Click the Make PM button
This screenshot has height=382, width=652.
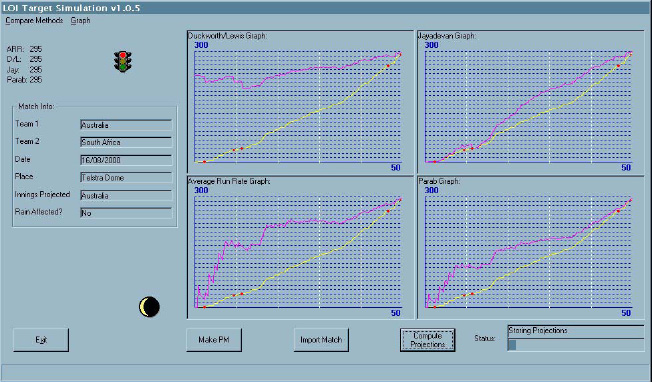214,340
